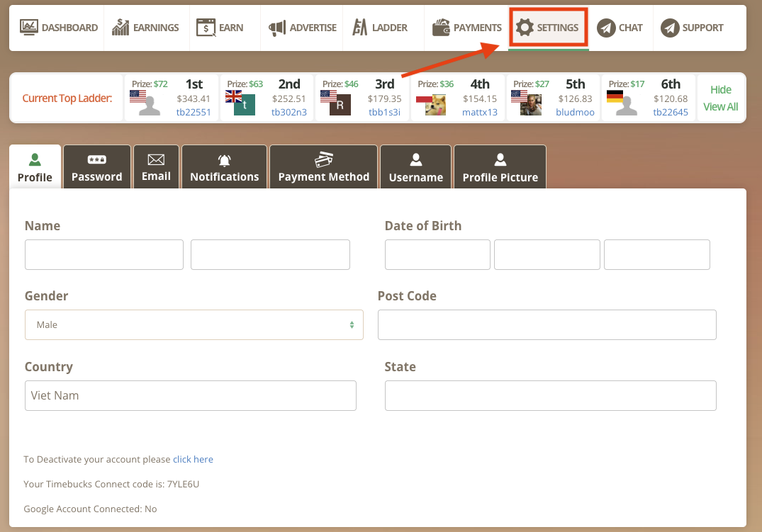Open Chat via paper plane icon
The width and height of the screenshot is (762, 532).
[x=605, y=28]
